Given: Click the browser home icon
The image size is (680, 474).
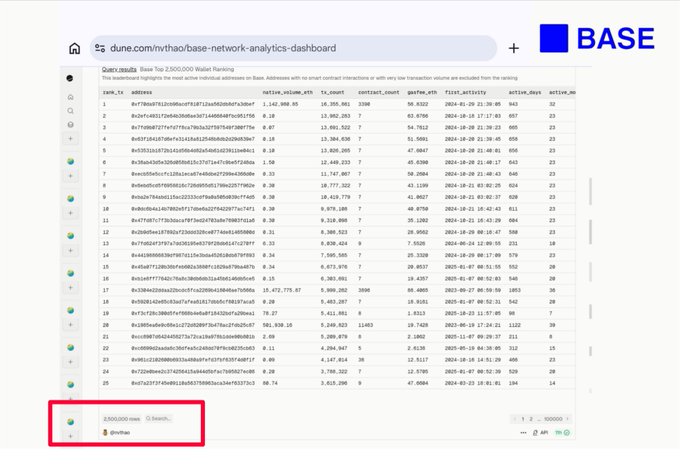Looking at the screenshot, I should pos(75,48).
